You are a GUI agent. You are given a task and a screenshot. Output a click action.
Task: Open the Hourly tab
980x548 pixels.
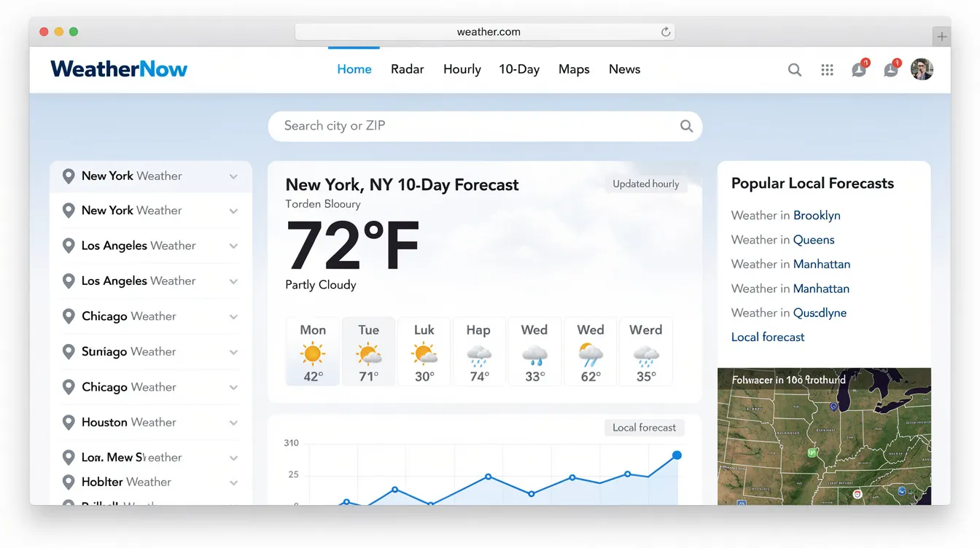[462, 69]
